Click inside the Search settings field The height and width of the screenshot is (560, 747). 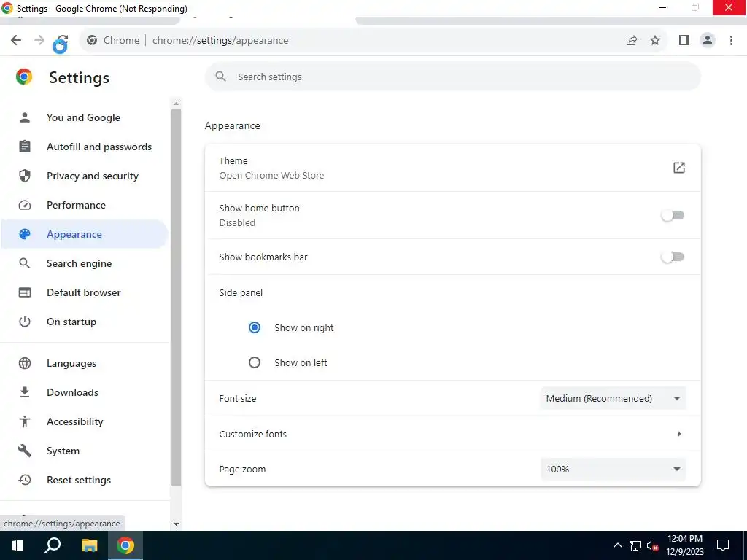coord(452,77)
